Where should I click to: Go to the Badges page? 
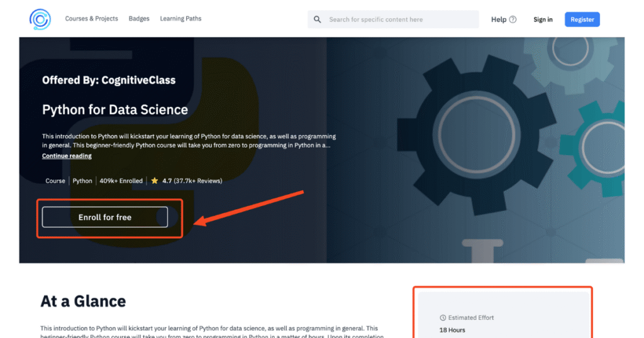pos(139,19)
